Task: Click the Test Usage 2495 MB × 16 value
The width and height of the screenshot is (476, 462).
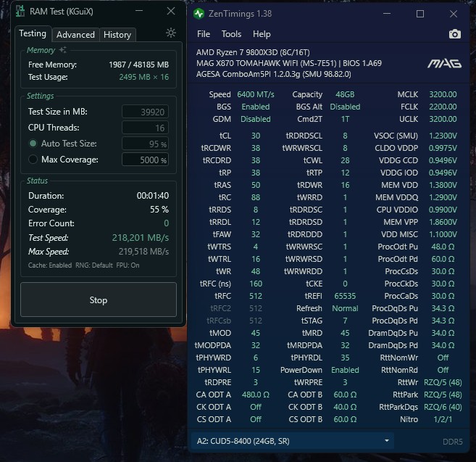Action: [144, 77]
